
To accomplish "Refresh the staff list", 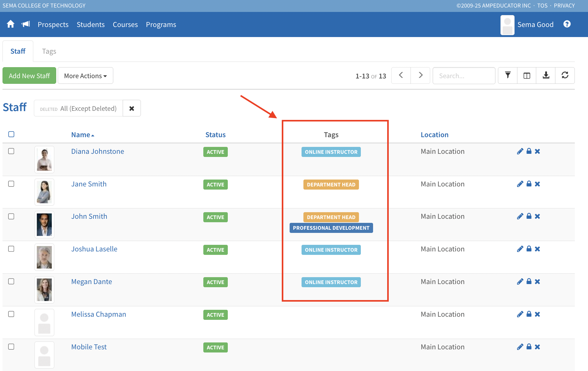I will [565, 75].
